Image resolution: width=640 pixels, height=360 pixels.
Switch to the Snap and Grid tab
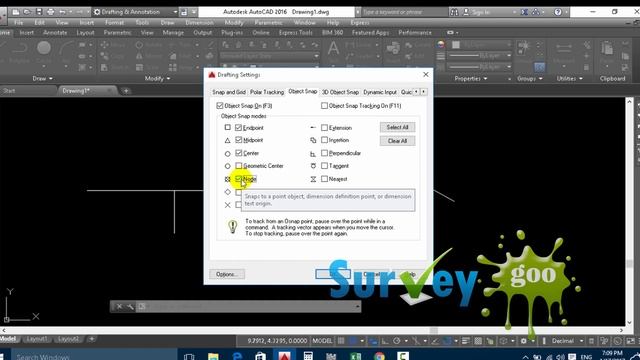point(229,92)
